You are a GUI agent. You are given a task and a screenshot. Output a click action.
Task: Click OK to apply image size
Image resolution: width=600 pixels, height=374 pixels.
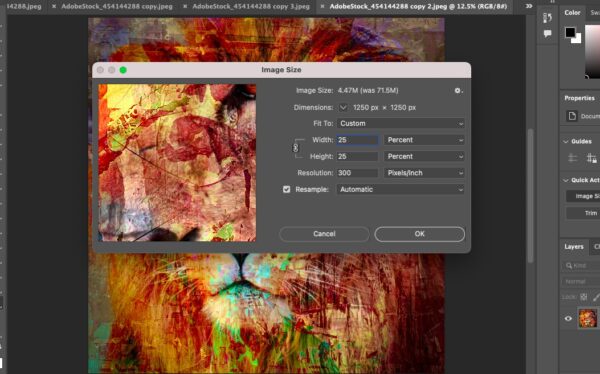(x=419, y=234)
